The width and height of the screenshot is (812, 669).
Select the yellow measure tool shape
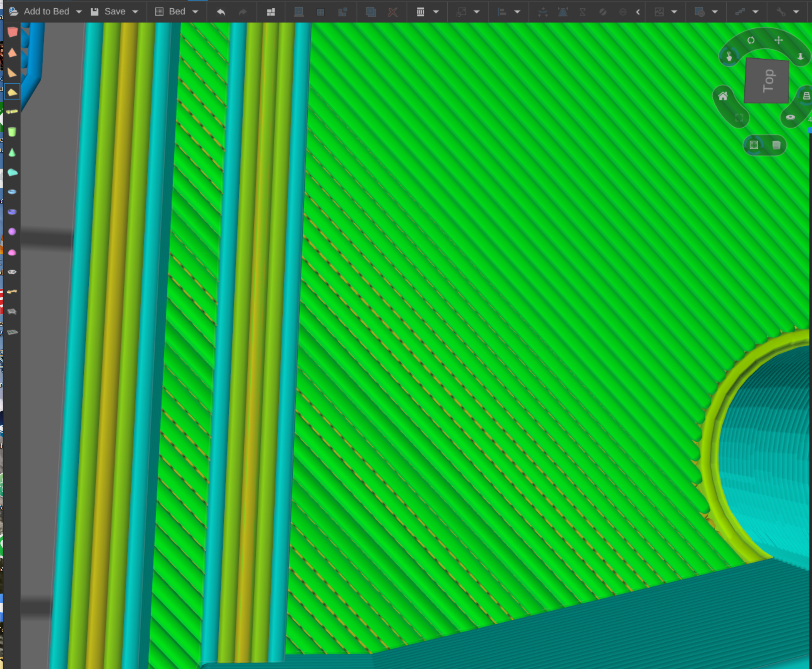coord(12,292)
